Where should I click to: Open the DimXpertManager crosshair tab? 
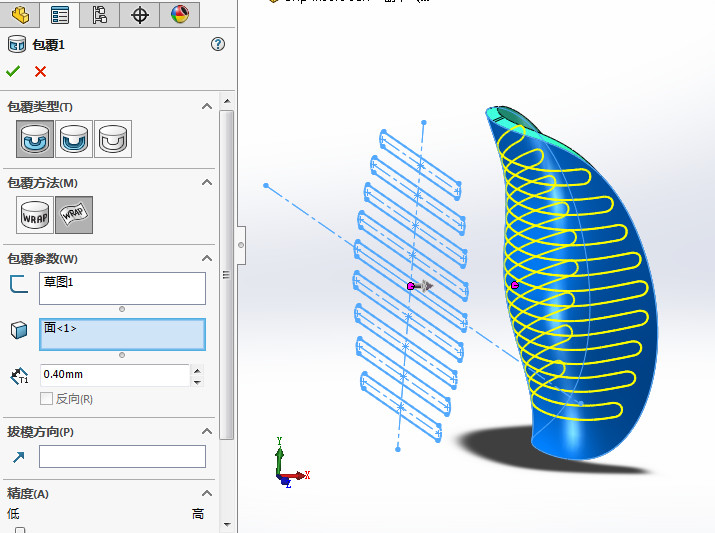click(140, 15)
